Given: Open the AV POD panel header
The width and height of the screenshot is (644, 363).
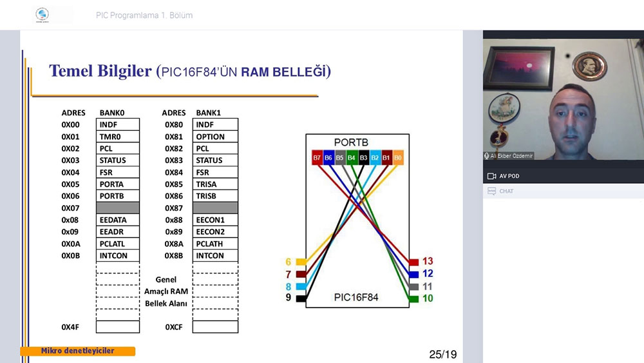Looking at the screenshot, I should point(563,176).
